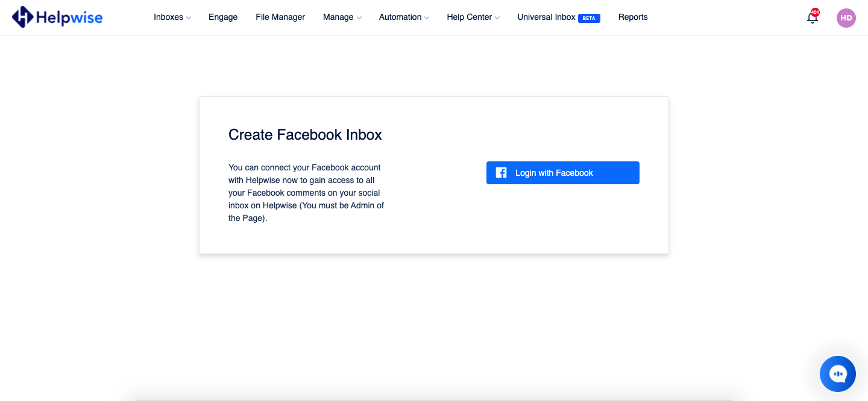
Task: Expand the Help Center dropdown
Action: 473,17
